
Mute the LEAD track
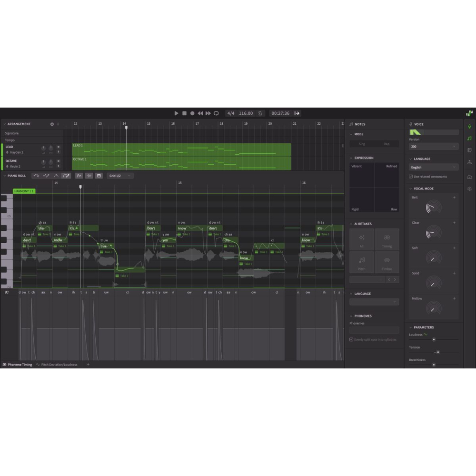(x=59, y=147)
